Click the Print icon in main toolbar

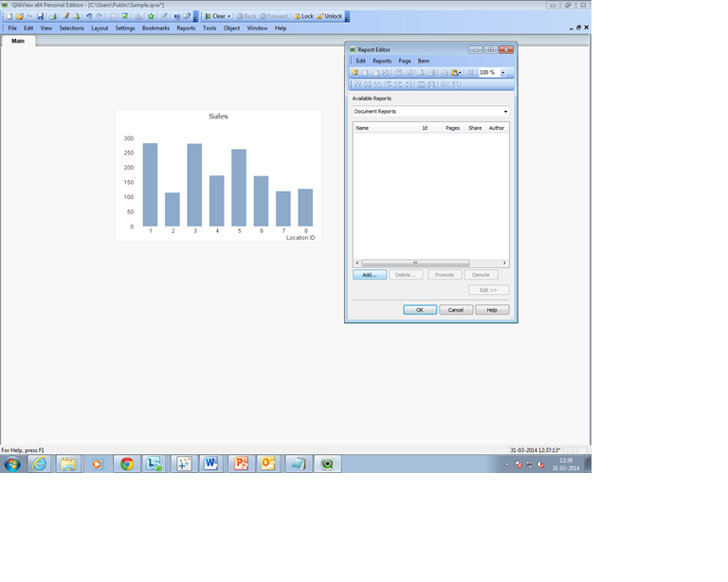(52, 16)
